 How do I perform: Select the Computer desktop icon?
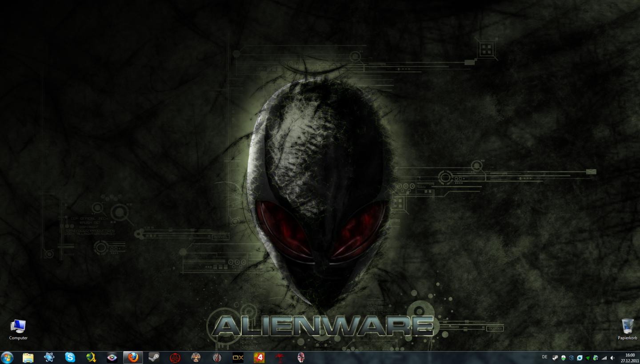pos(18,329)
